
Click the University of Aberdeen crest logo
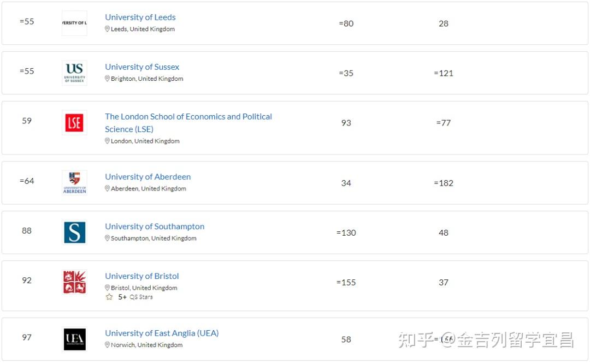[x=74, y=183]
